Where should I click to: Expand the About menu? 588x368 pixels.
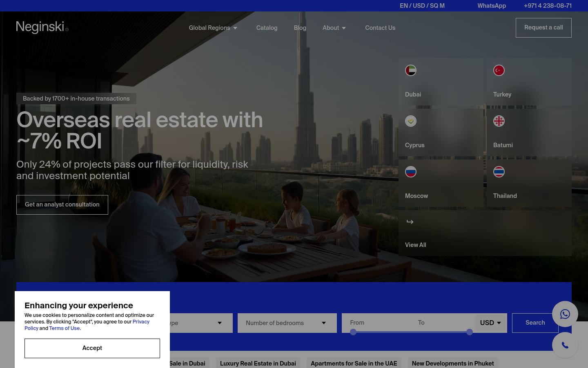334,28
